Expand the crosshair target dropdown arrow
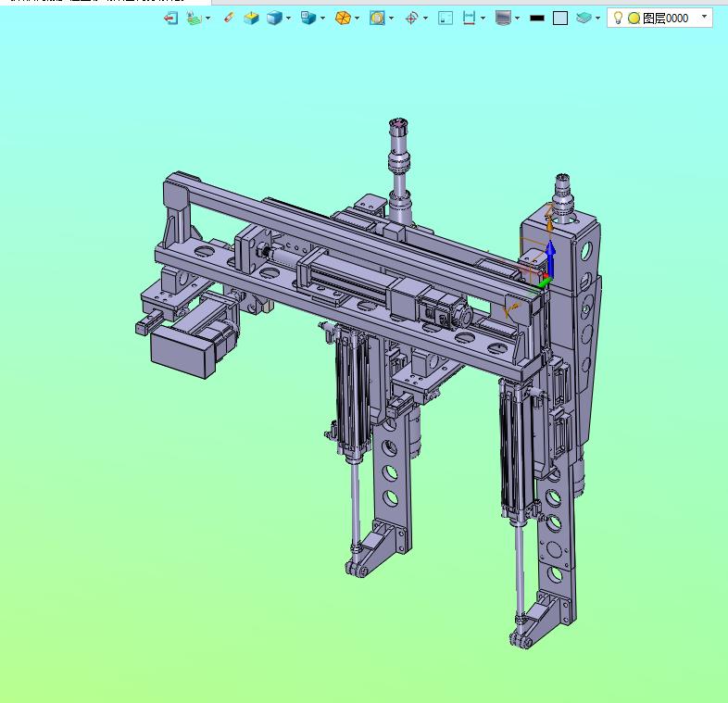This screenshot has height=703, width=728. tap(425, 19)
